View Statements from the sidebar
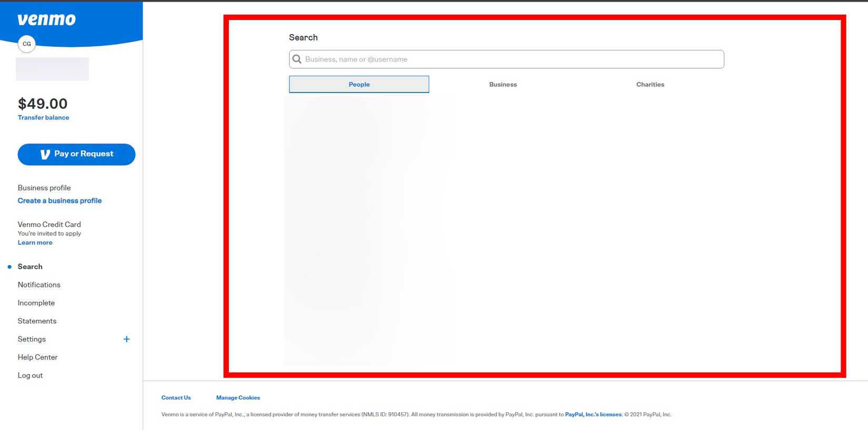The image size is (868, 430). pyautogui.click(x=37, y=321)
